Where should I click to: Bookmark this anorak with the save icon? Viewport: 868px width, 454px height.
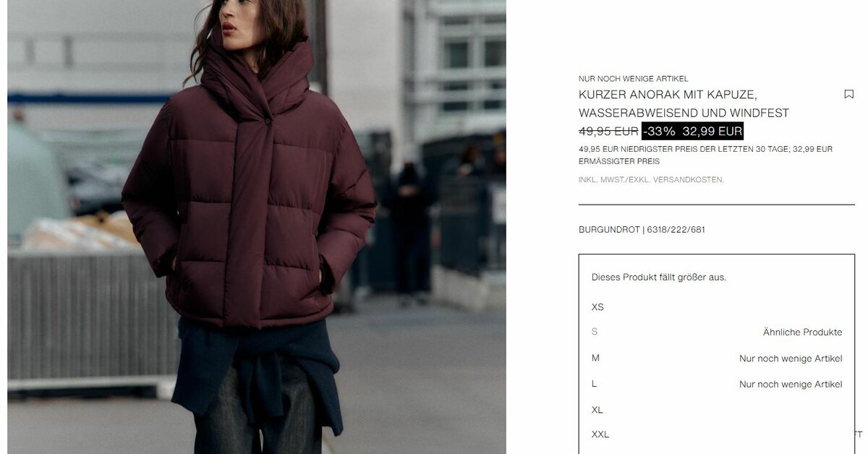click(848, 95)
